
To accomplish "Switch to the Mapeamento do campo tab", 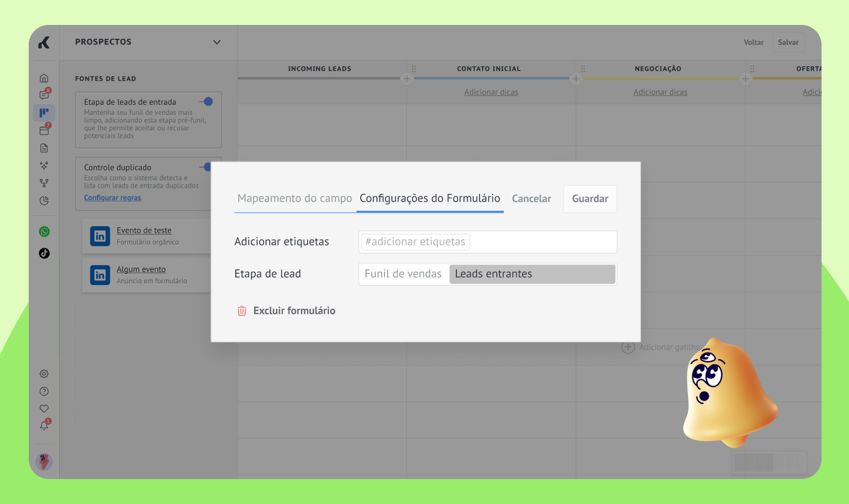I will coord(295,198).
